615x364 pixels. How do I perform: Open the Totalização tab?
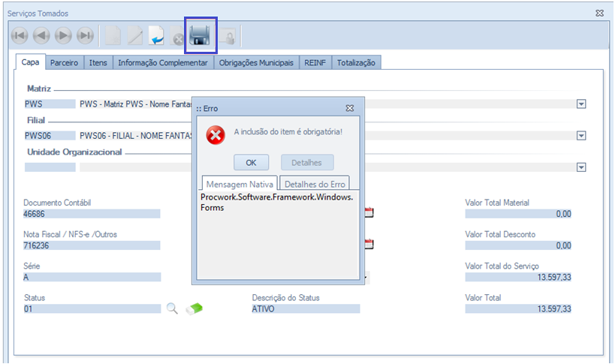pos(356,63)
